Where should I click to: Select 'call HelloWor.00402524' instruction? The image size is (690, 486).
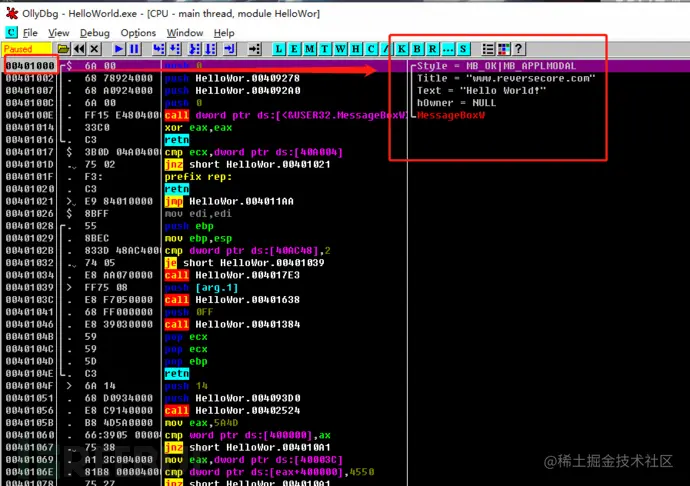coord(232,411)
